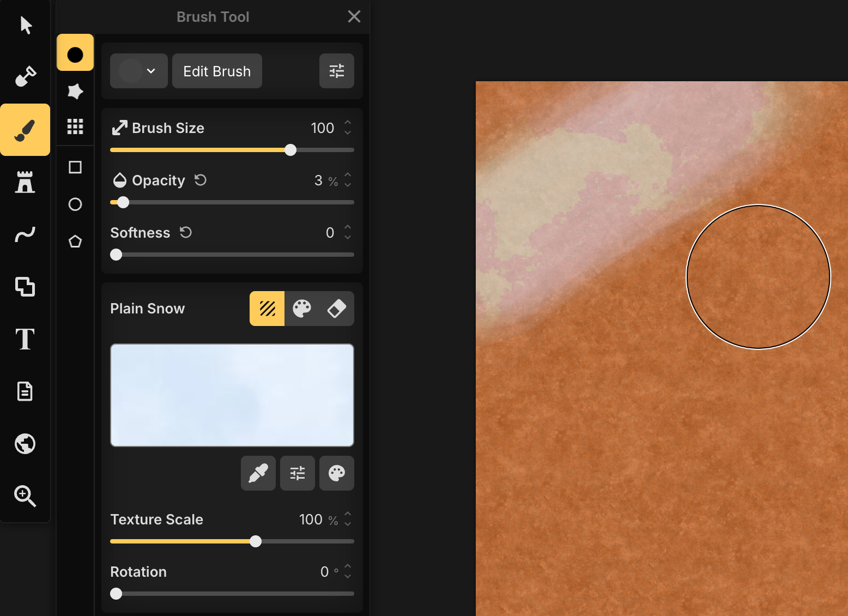This screenshot has height=616, width=848.
Task: Open the brush shape dropdown
Action: tap(139, 71)
